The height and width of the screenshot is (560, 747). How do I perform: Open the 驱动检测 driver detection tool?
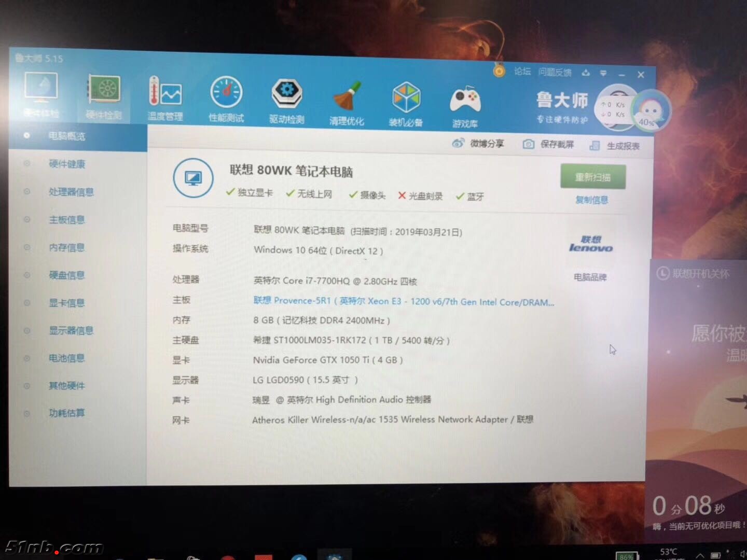(x=286, y=101)
